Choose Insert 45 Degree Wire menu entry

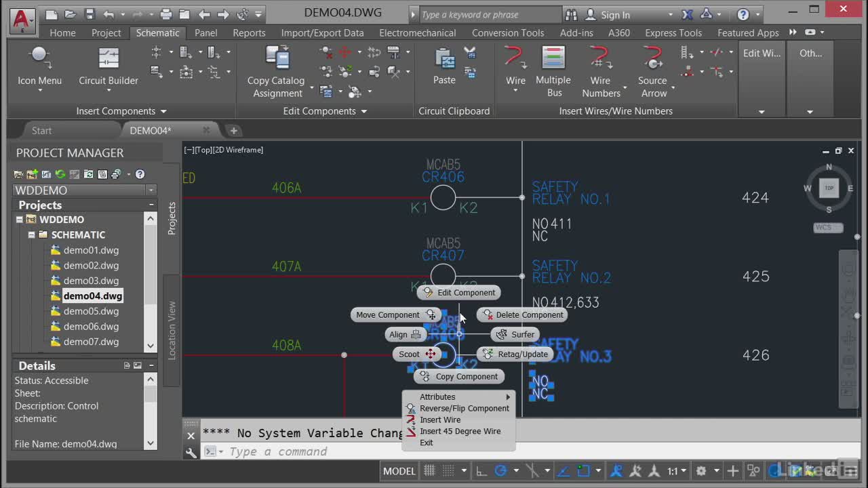click(x=460, y=431)
